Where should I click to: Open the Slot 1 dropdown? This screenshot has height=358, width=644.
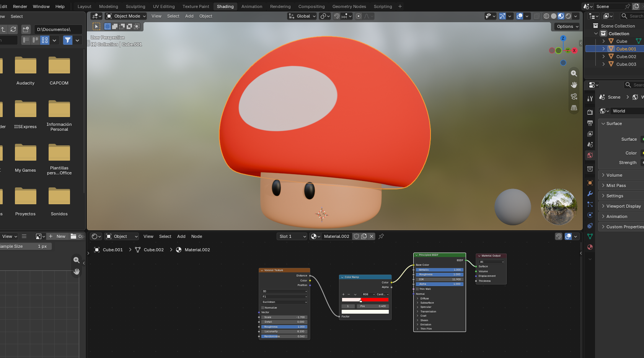(x=292, y=236)
